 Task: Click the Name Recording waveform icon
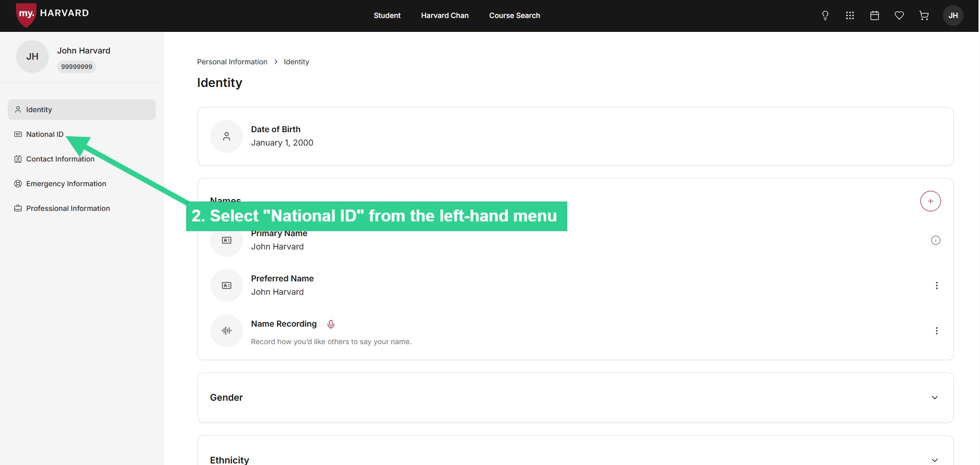tap(227, 331)
